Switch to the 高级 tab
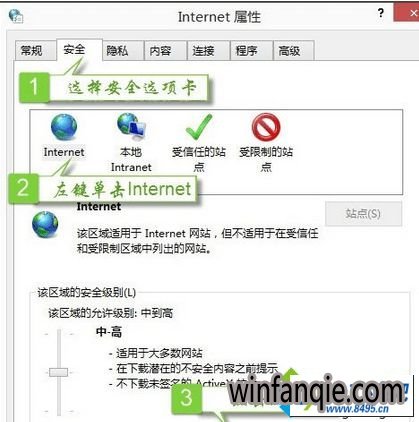 click(x=289, y=51)
